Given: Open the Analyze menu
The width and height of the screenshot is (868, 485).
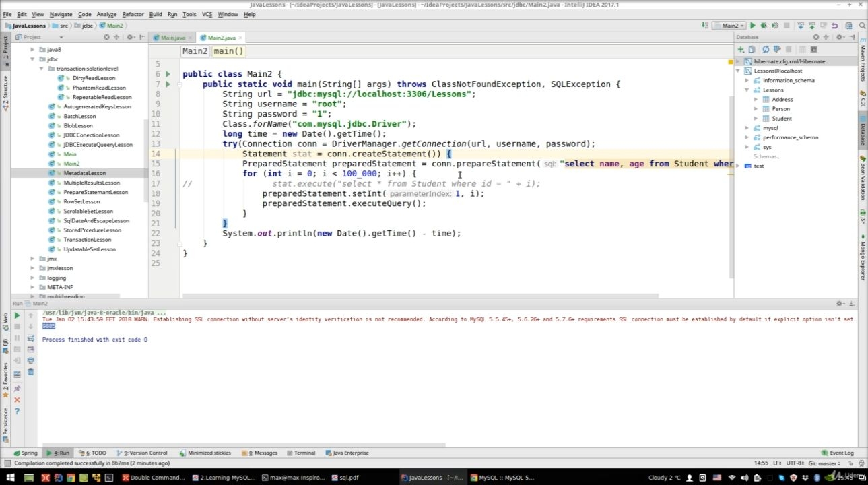Looking at the screenshot, I should tap(106, 14).
